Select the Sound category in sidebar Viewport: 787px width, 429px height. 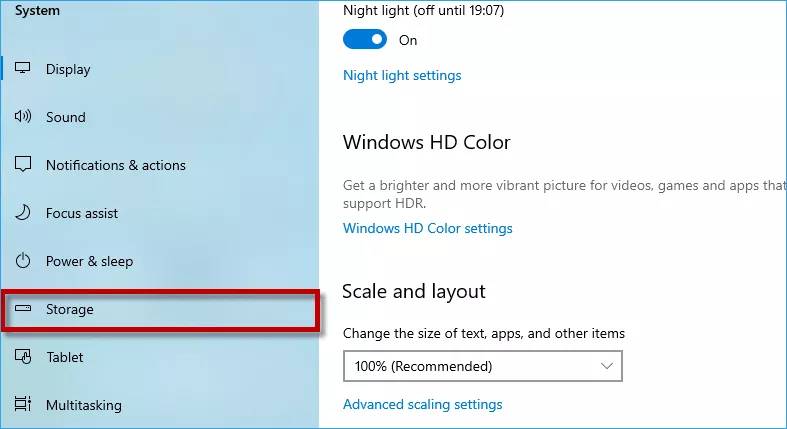pyautogui.click(x=66, y=117)
